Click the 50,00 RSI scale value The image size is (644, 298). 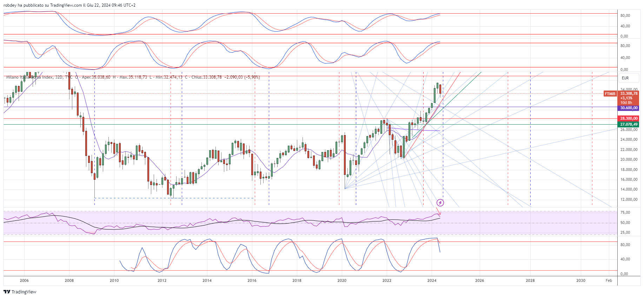click(625, 223)
